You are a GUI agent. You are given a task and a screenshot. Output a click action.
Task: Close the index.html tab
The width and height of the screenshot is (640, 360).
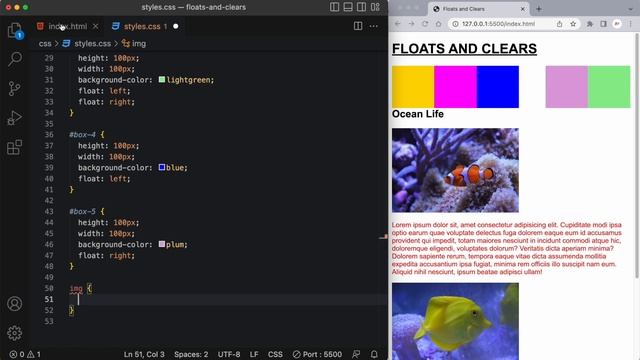(x=96, y=26)
